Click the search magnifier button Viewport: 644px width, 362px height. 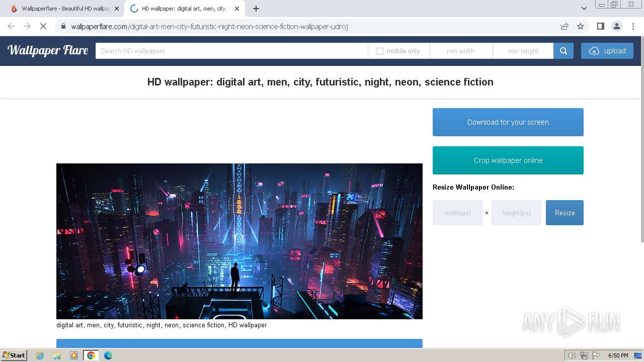tap(563, 51)
